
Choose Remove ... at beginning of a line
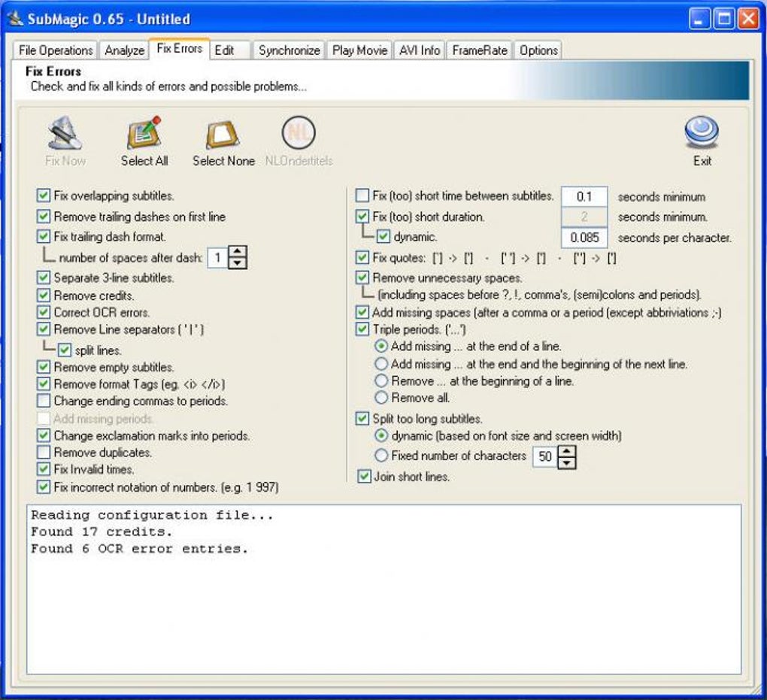pos(381,380)
